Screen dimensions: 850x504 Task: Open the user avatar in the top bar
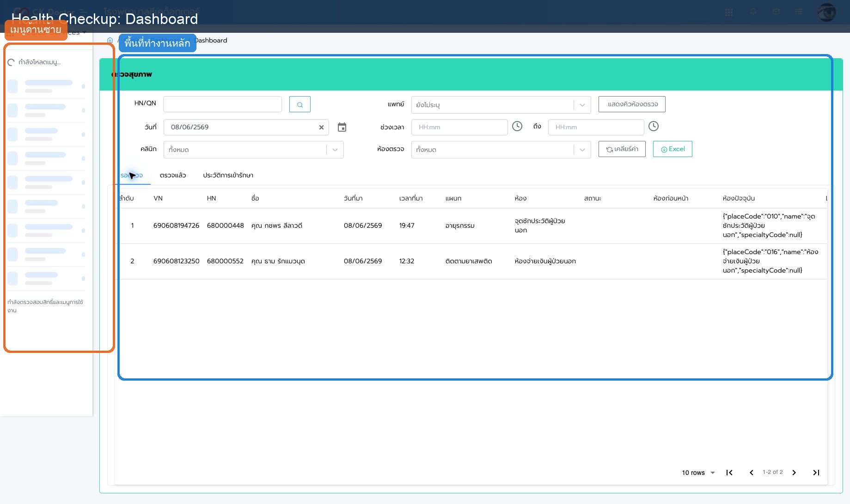[827, 12]
